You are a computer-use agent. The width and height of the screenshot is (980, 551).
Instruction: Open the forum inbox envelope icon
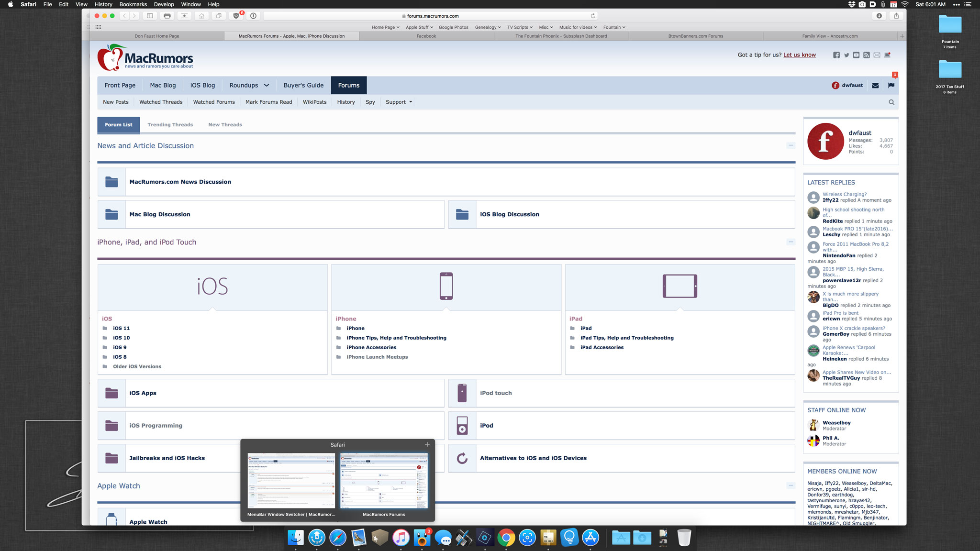coord(875,86)
